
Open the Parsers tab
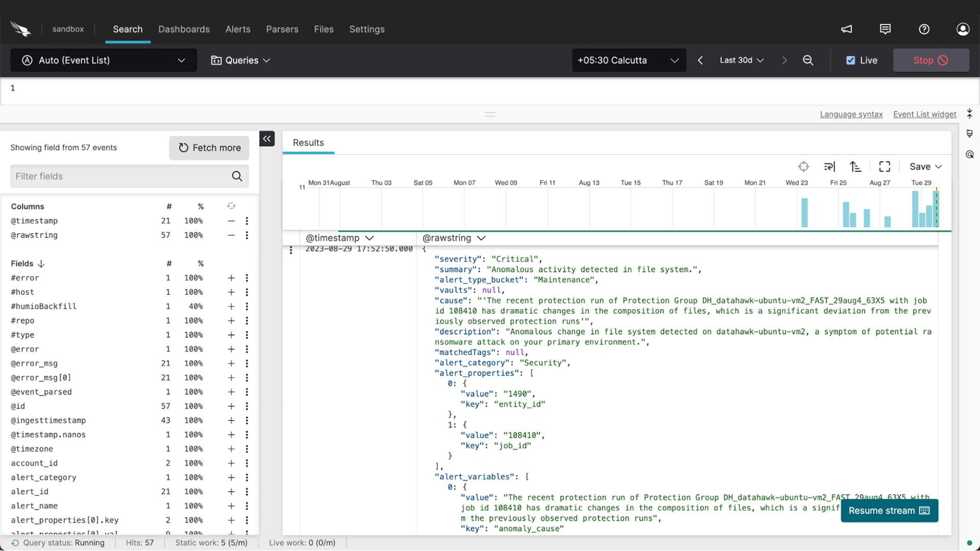(282, 29)
